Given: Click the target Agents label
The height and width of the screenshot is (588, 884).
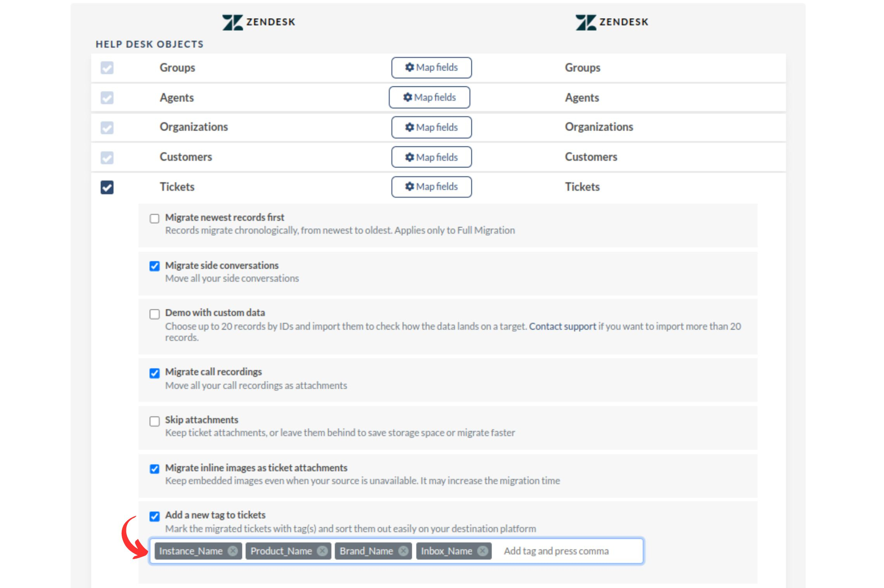Looking at the screenshot, I should [582, 98].
